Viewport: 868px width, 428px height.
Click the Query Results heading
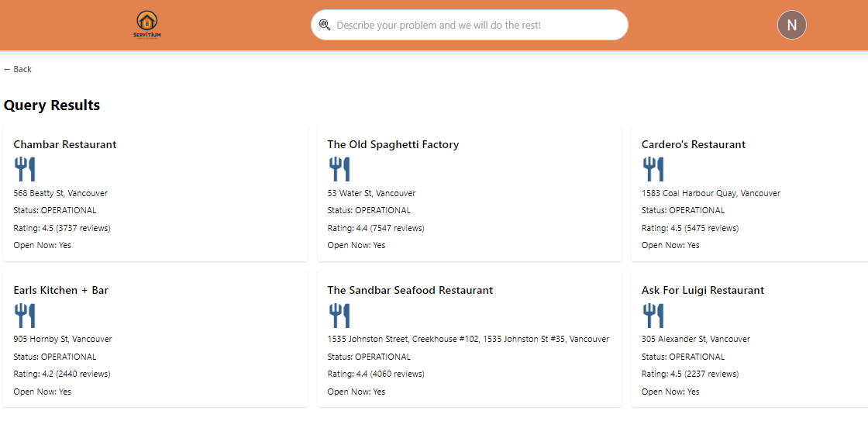pos(52,105)
